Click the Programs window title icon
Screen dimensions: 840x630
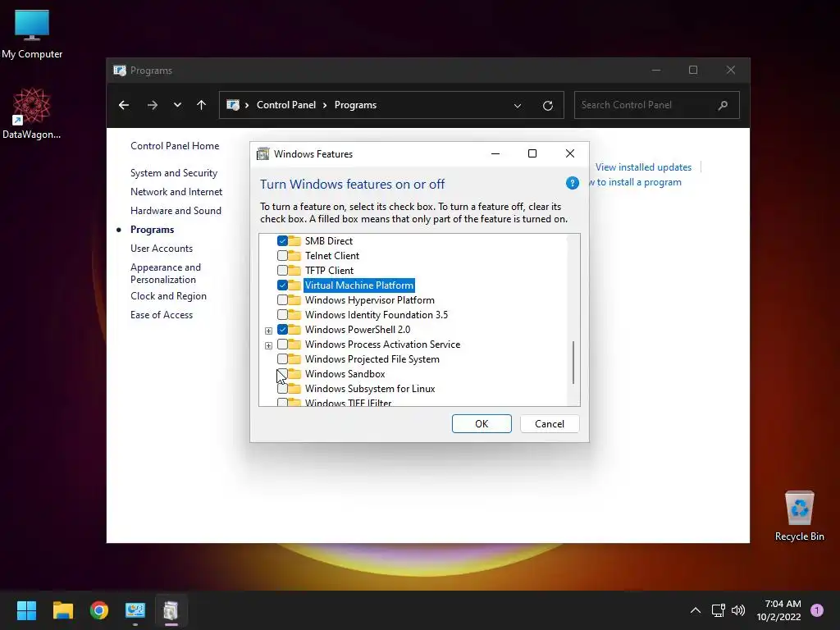120,71
